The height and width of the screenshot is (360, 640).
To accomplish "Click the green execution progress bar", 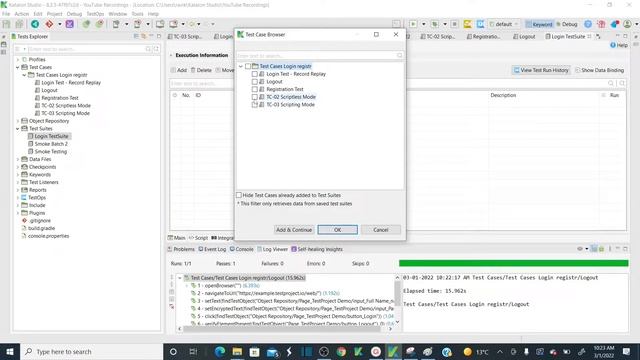I will [x=513, y=263].
